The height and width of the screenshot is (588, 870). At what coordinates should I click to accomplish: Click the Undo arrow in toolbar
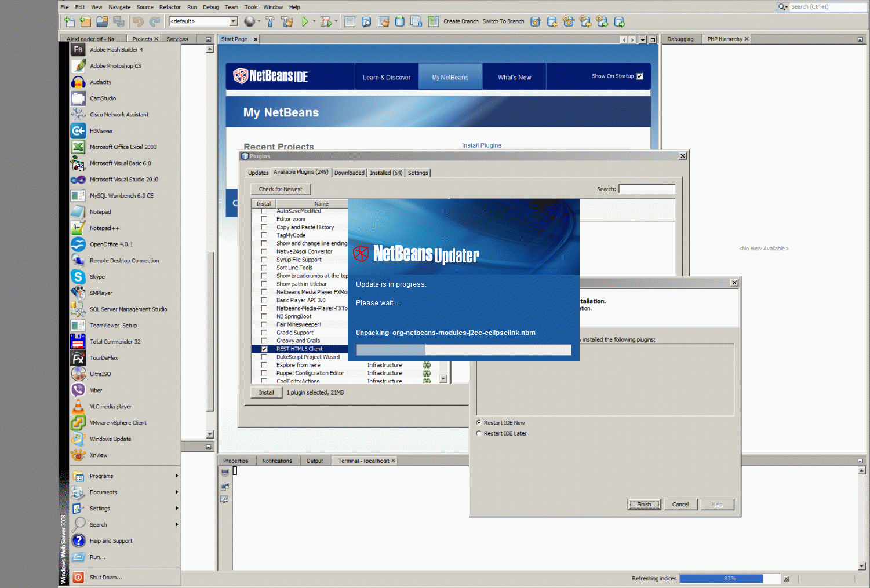(x=138, y=22)
